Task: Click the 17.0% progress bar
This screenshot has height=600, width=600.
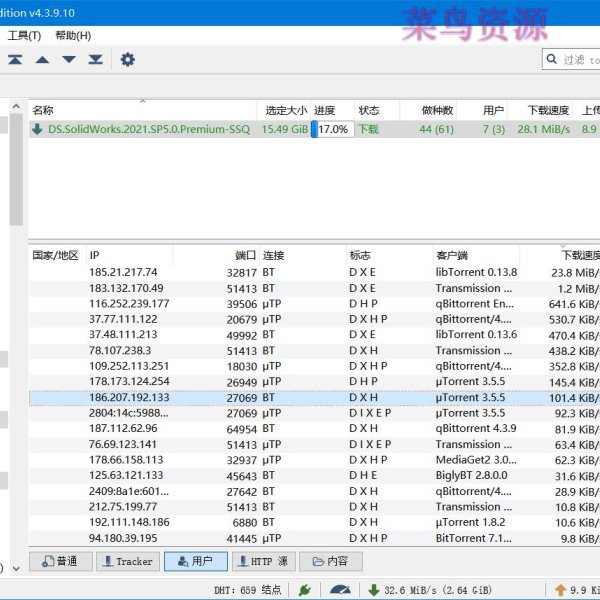Action: (332, 129)
